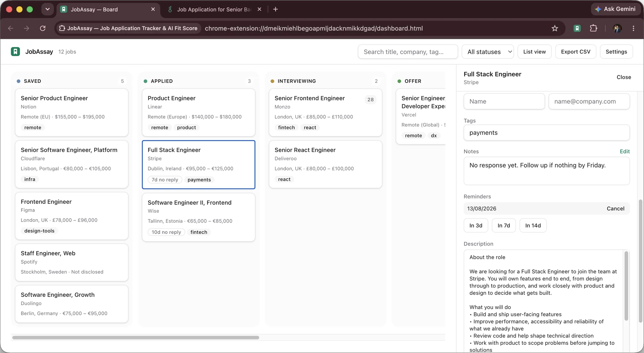Go back to the previous page

point(11,28)
